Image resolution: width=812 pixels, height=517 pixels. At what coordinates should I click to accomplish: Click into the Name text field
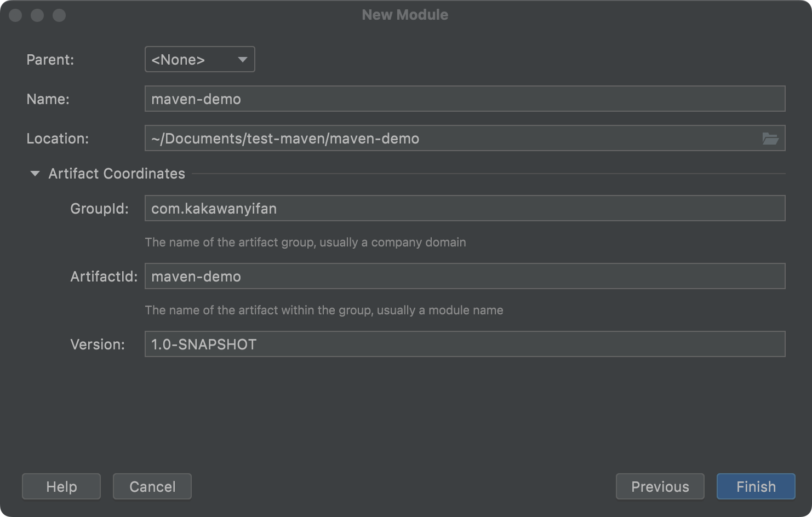(464, 99)
